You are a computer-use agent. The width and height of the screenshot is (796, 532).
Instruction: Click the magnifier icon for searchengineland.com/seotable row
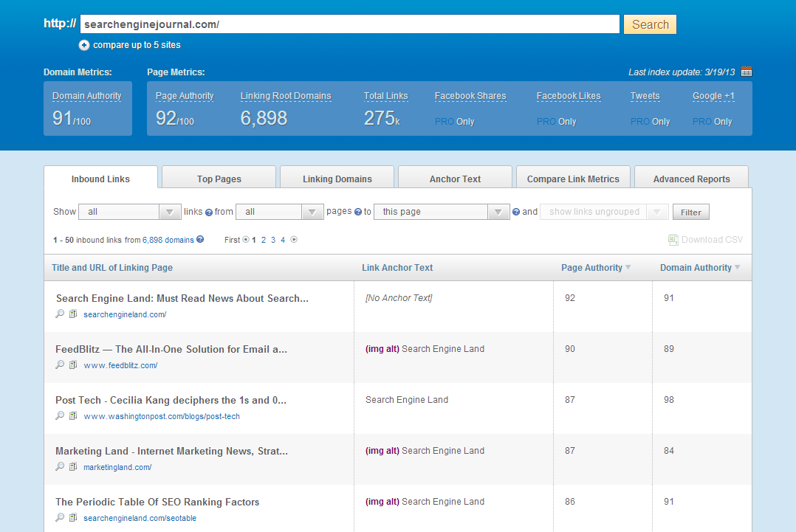click(60, 518)
